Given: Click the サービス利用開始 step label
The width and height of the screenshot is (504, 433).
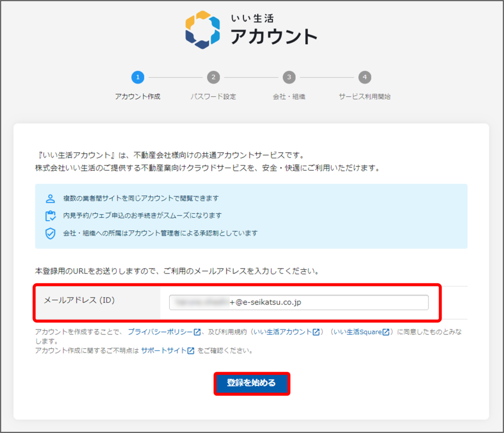Looking at the screenshot, I should 365,96.
